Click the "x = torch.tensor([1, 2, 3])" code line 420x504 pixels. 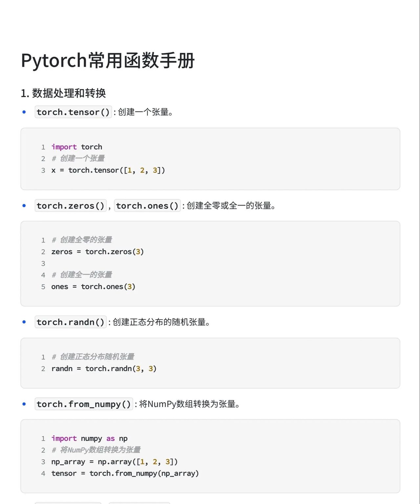coord(108,170)
